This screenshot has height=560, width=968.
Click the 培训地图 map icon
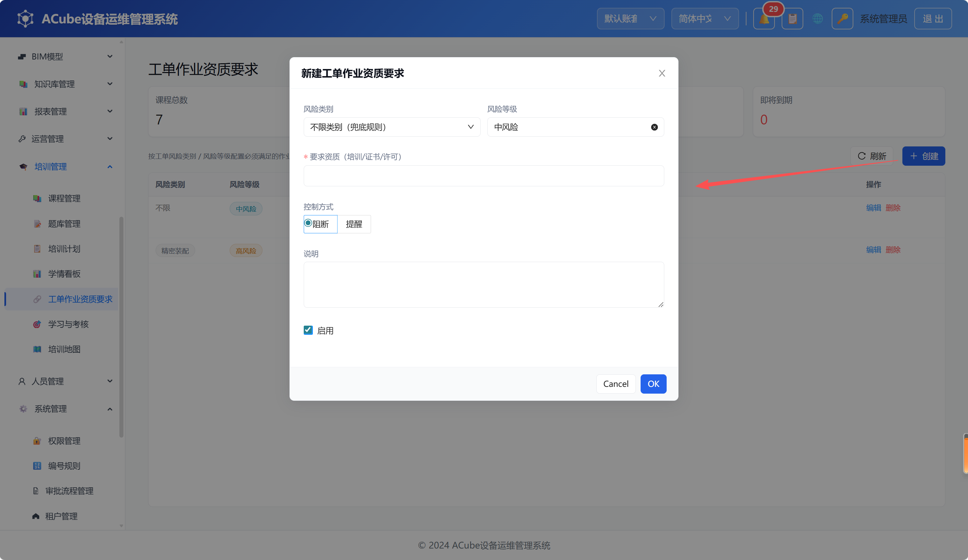click(37, 349)
